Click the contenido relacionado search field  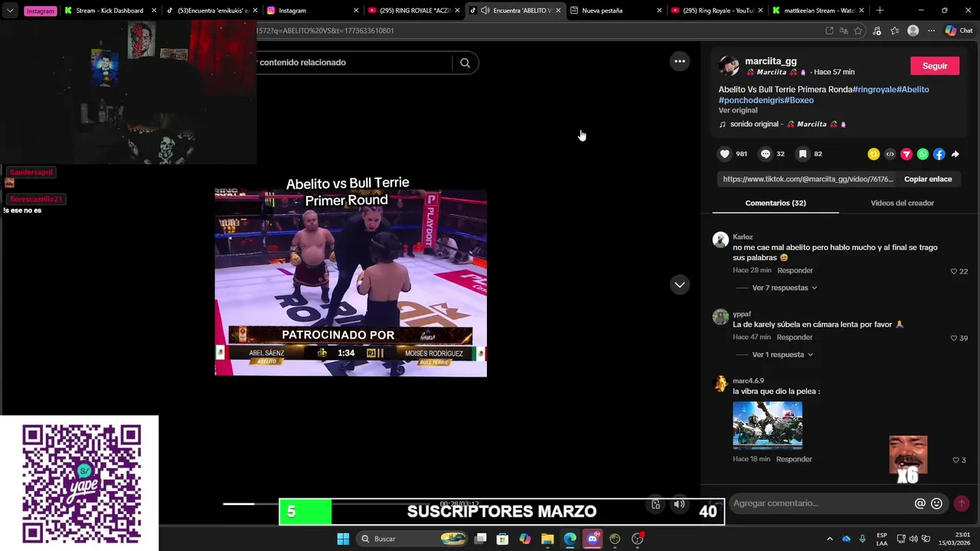click(x=354, y=63)
